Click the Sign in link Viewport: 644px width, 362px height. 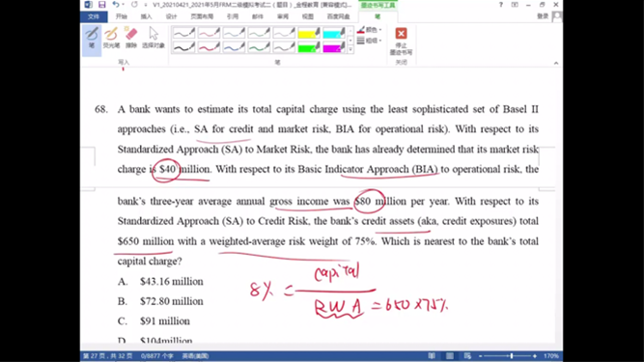pos(543,16)
